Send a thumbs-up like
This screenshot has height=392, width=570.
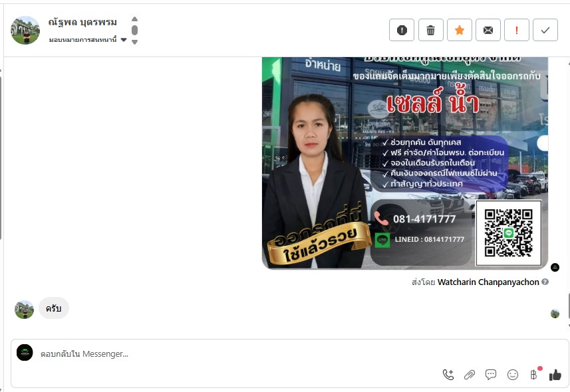[555, 375]
